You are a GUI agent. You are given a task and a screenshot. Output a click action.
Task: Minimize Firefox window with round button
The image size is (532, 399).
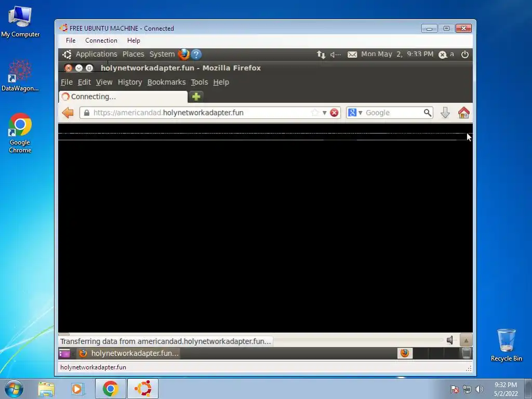(x=79, y=68)
